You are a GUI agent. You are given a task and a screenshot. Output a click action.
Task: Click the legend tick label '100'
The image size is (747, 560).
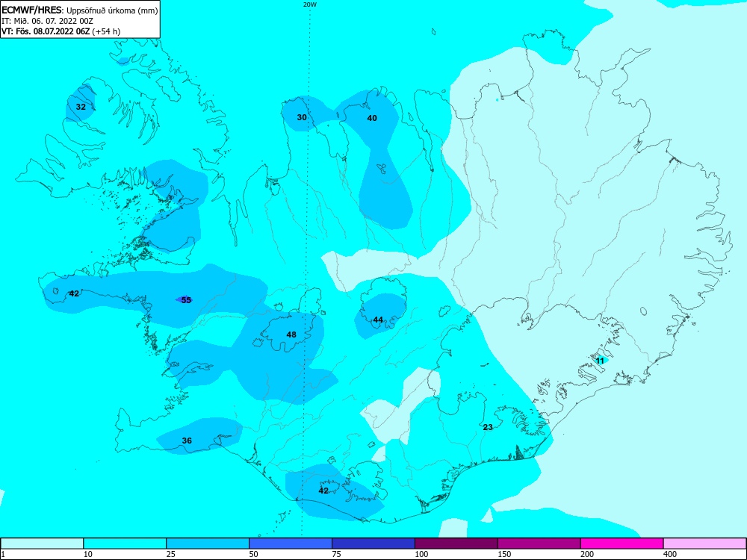click(x=421, y=554)
